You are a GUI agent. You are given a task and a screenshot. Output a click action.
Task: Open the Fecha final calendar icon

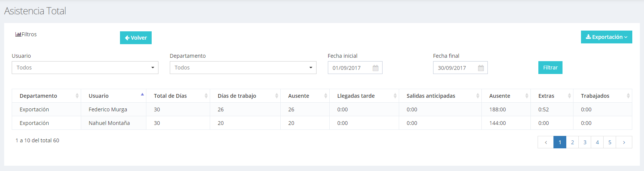point(481,68)
